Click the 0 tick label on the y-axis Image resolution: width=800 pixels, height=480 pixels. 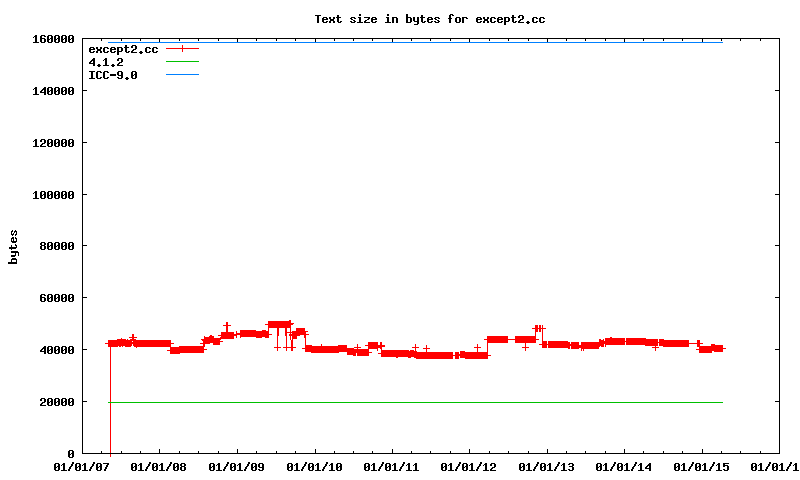pyautogui.click(x=70, y=454)
